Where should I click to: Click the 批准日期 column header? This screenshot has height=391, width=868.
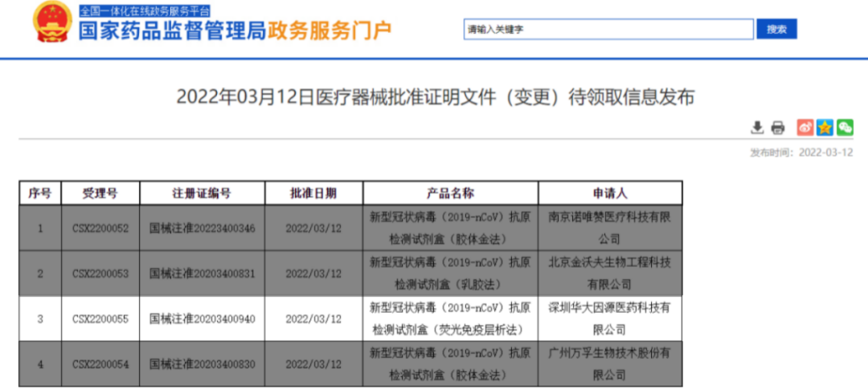tap(313, 193)
